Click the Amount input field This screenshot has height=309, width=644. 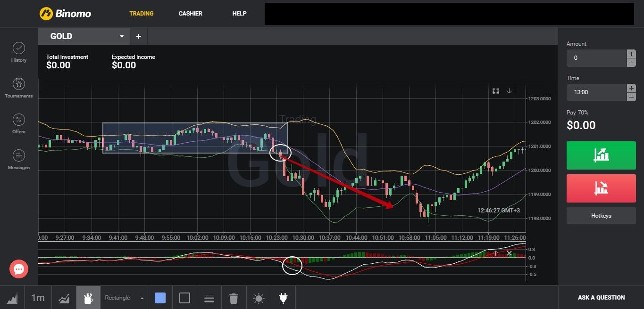coord(596,58)
